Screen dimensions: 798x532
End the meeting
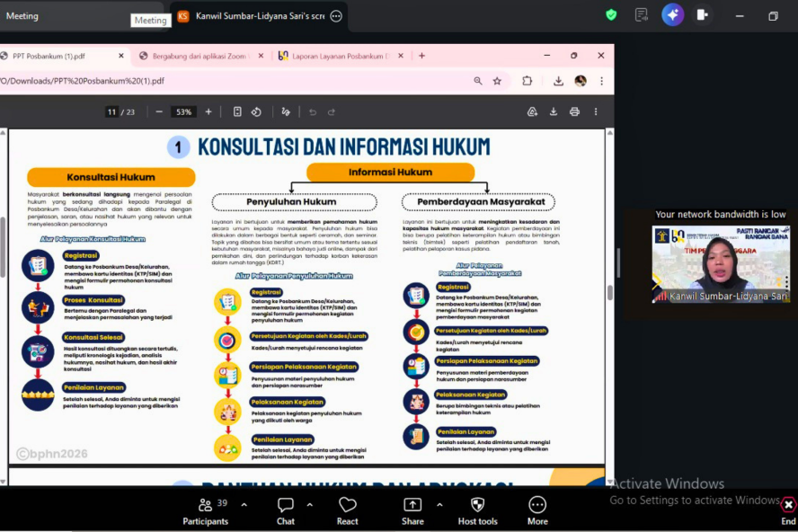click(x=787, y=510)
